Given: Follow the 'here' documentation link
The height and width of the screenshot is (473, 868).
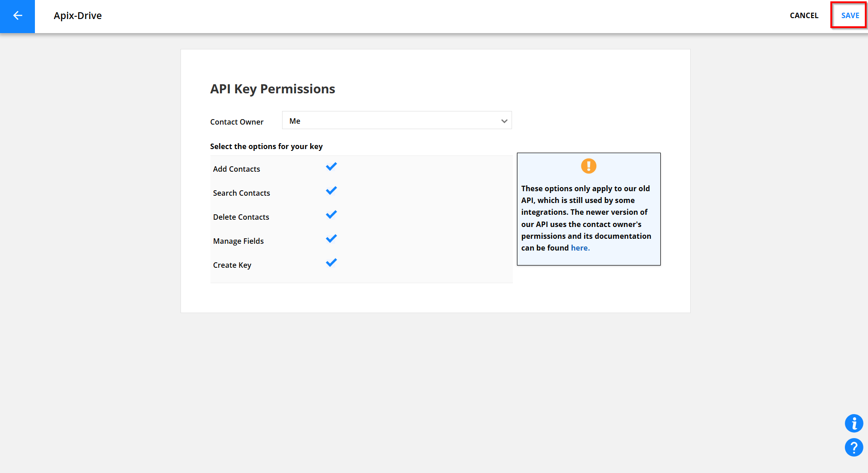Looking at the screenshot, I should [580, 248].
